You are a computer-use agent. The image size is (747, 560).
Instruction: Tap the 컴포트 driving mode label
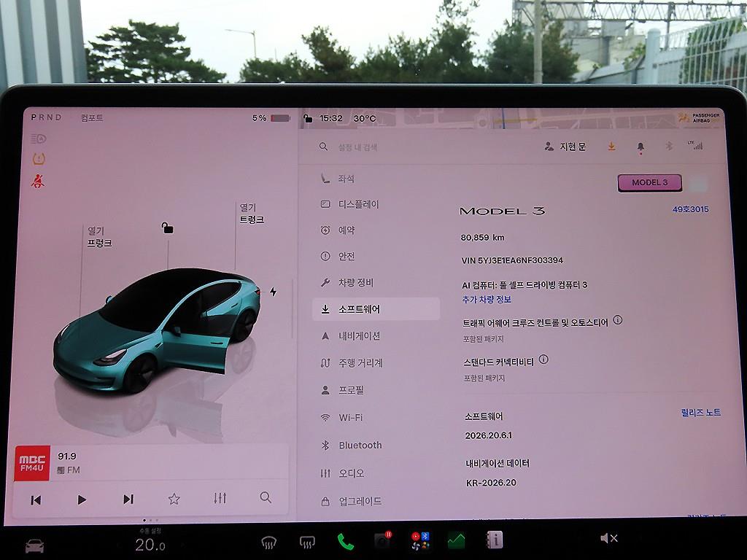[92, 117]
